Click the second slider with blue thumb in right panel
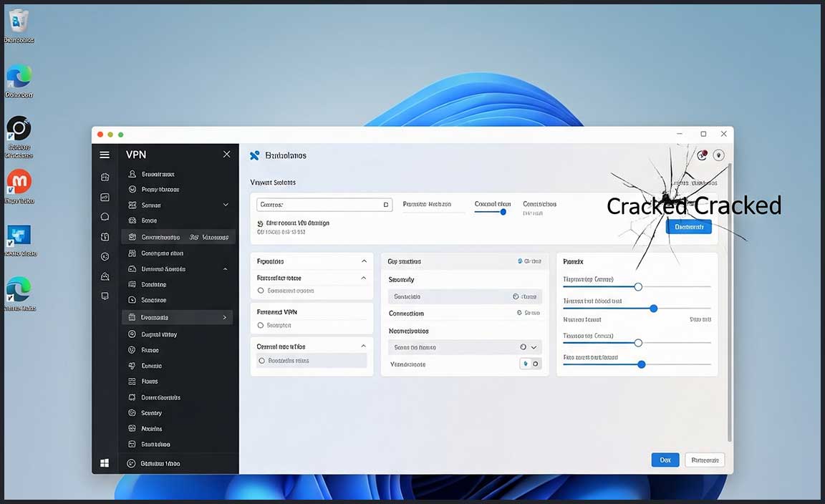Image resolution: width=825 pixels, height=504 pixels. click(x=637, y=309)
